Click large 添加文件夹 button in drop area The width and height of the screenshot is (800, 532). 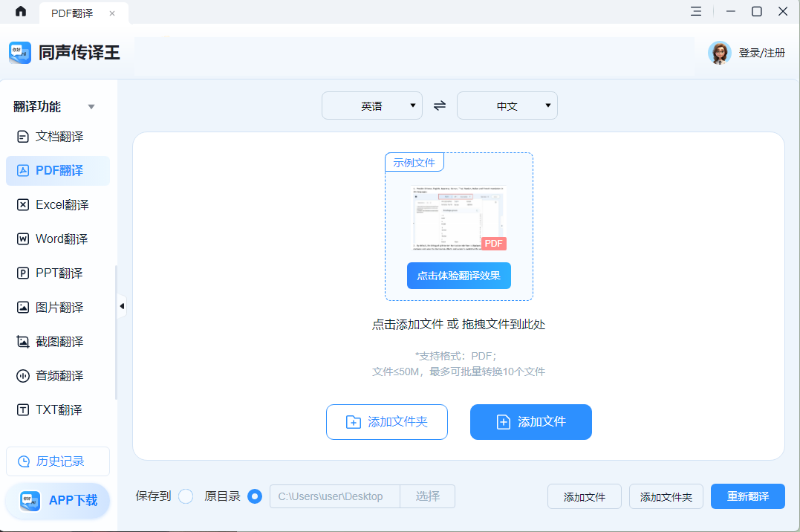pyautogui.click(x=387, y=422)
